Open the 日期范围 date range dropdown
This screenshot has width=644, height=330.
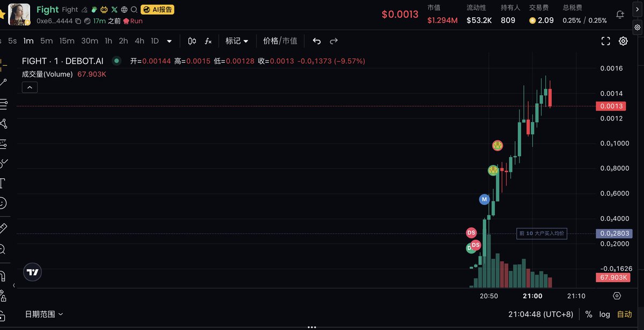coord(44,314)
